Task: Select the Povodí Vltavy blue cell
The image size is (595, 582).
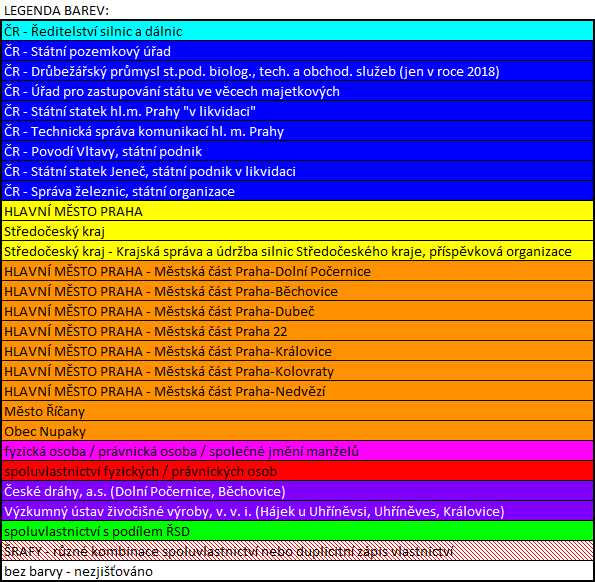Action: [298, 151]
